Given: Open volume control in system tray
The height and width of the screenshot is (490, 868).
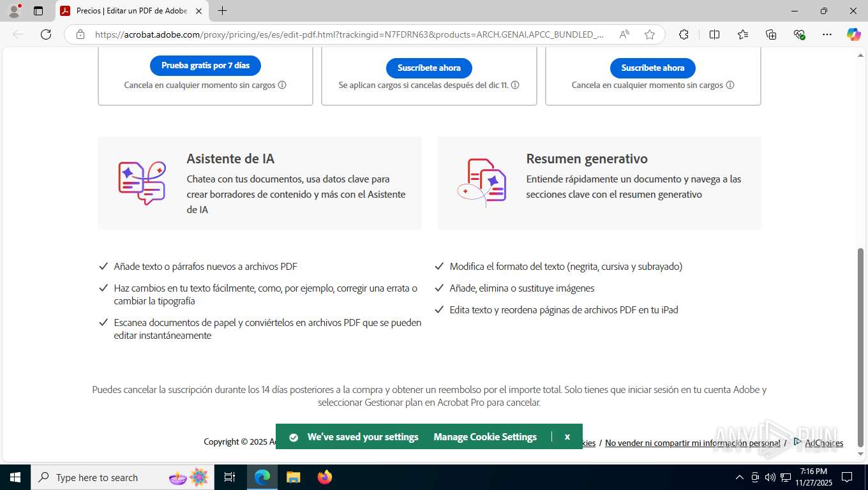Looking at the screenshot, I should [x=770, y=477].
